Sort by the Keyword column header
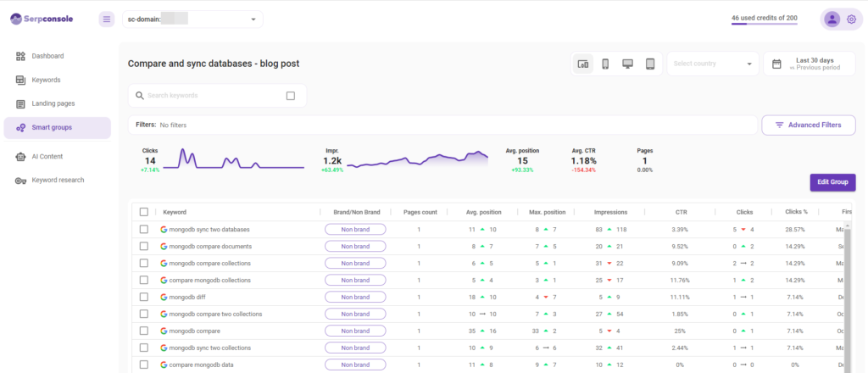The width and height of the screenshot is (868, 373). (x=175, y=212)
